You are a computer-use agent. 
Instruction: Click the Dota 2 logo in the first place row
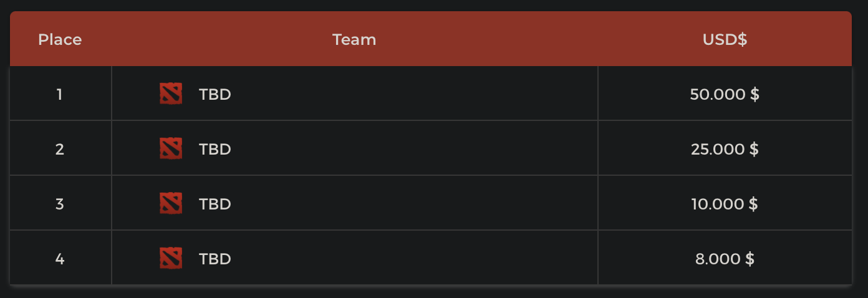(170, 94)
